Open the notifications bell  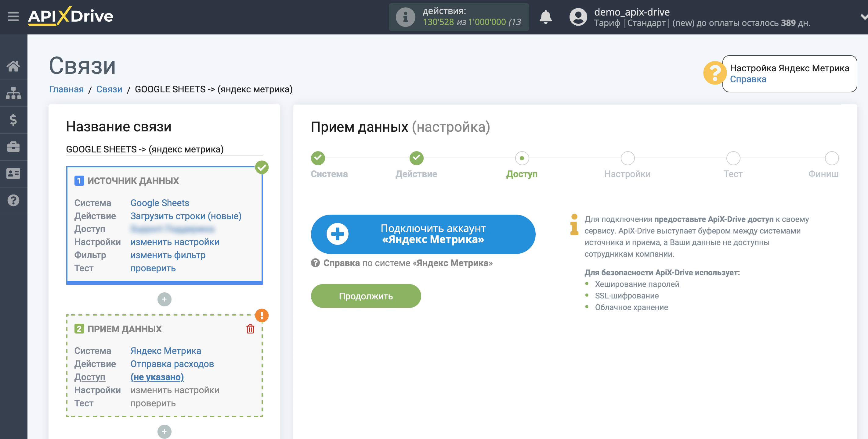[545, 17]
